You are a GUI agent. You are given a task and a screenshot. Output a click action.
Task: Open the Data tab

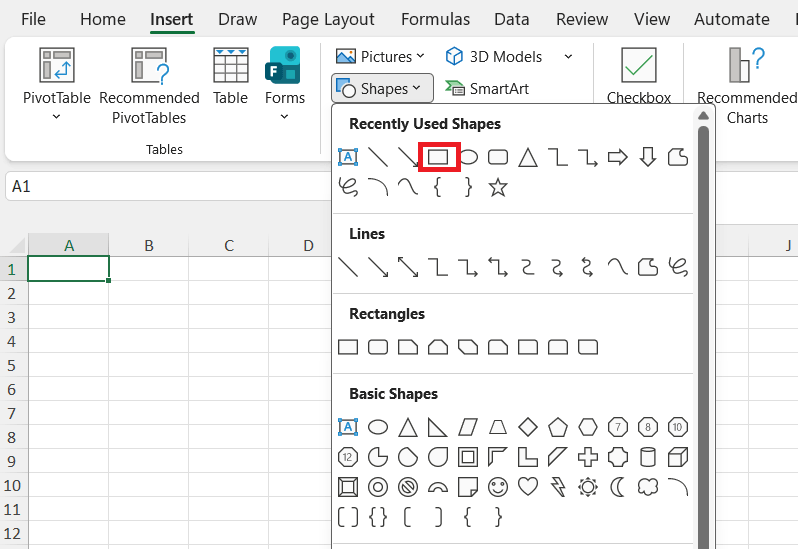click(x=511, y=19)
